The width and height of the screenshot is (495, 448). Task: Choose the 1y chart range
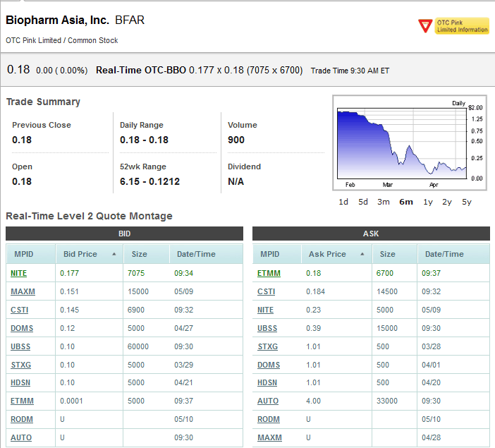(428, 202)
